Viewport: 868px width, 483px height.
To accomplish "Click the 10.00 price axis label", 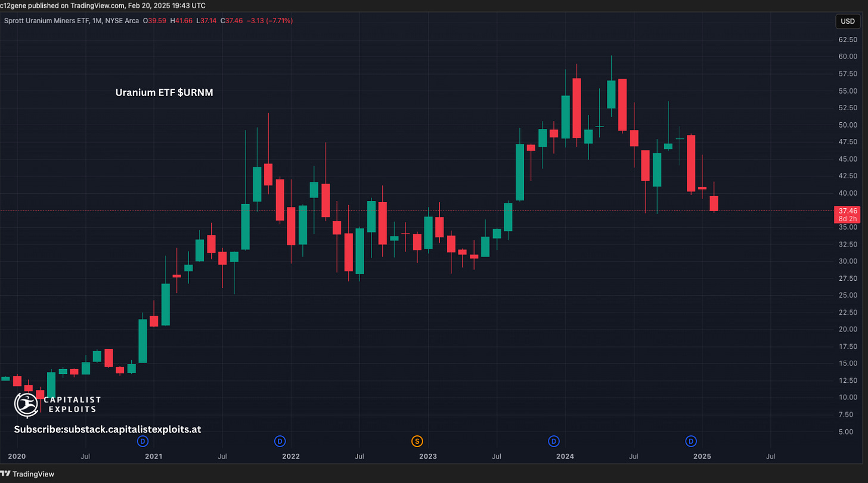I will coord(848,397).
